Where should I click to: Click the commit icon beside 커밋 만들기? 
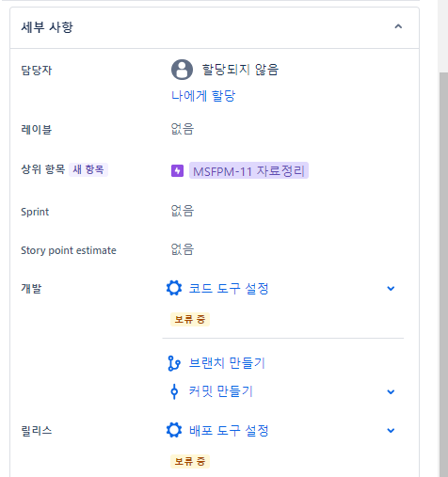coord(174,391)
